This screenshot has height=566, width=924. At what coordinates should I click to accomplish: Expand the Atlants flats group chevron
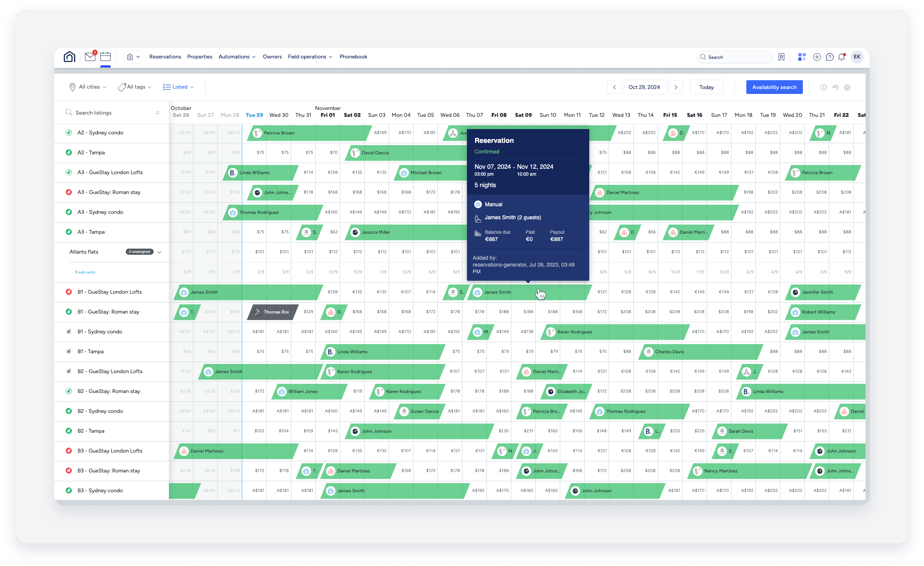pyautogui.click(x=159, y=252)
